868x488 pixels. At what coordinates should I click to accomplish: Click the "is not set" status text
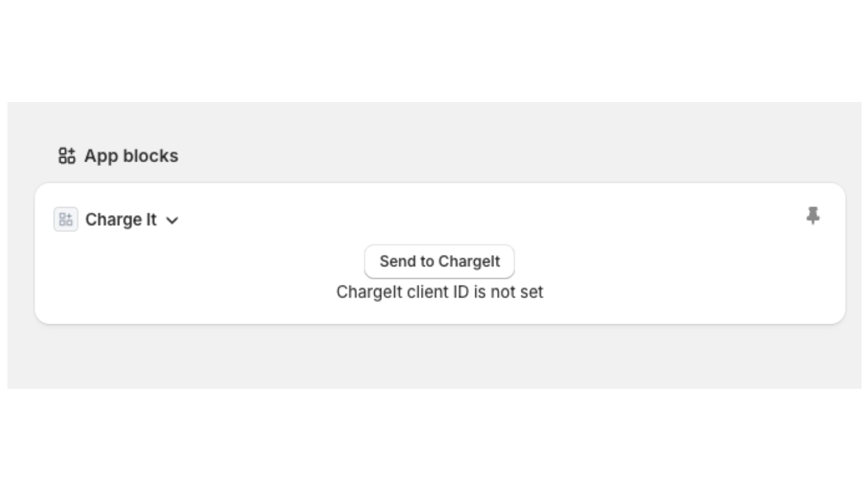tap(508, 292)
